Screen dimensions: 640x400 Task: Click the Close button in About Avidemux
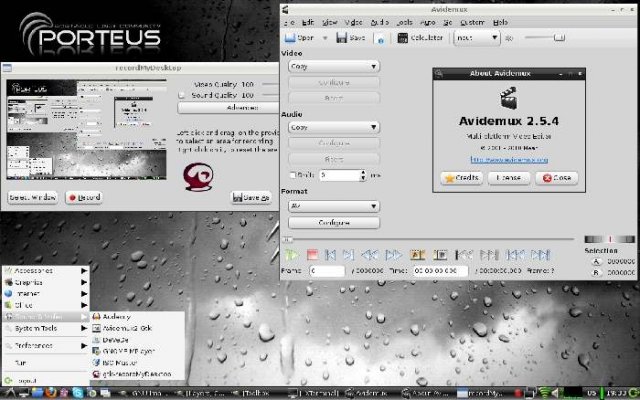pyautogui.click(x=557, y=177)
